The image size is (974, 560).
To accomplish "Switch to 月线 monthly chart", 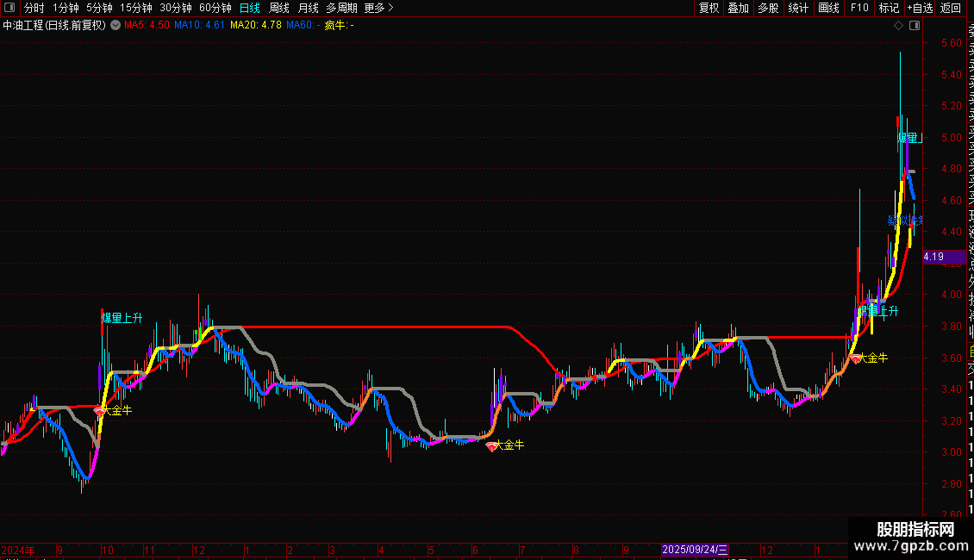I will point(308,8).
